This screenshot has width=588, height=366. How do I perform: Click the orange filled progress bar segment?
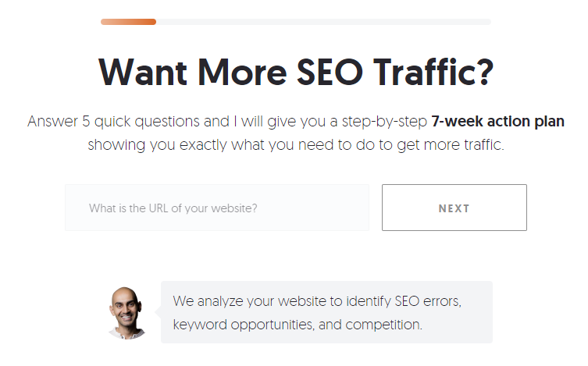click(x=128, y=22)
